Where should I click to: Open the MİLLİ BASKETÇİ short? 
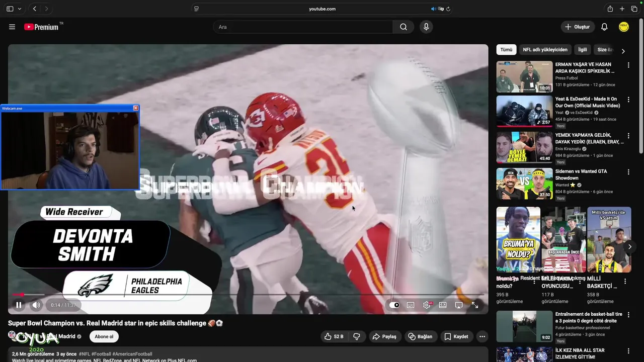[x=609, y=239]
